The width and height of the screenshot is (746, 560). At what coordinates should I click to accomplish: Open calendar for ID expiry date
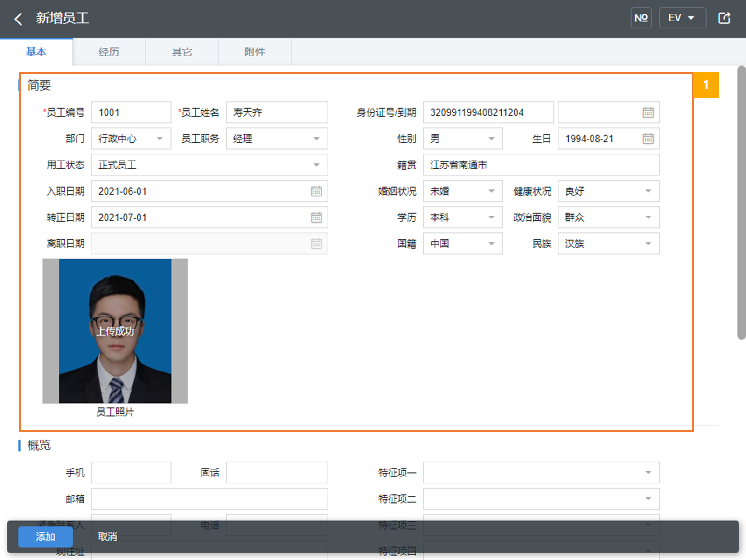(648, 112)
